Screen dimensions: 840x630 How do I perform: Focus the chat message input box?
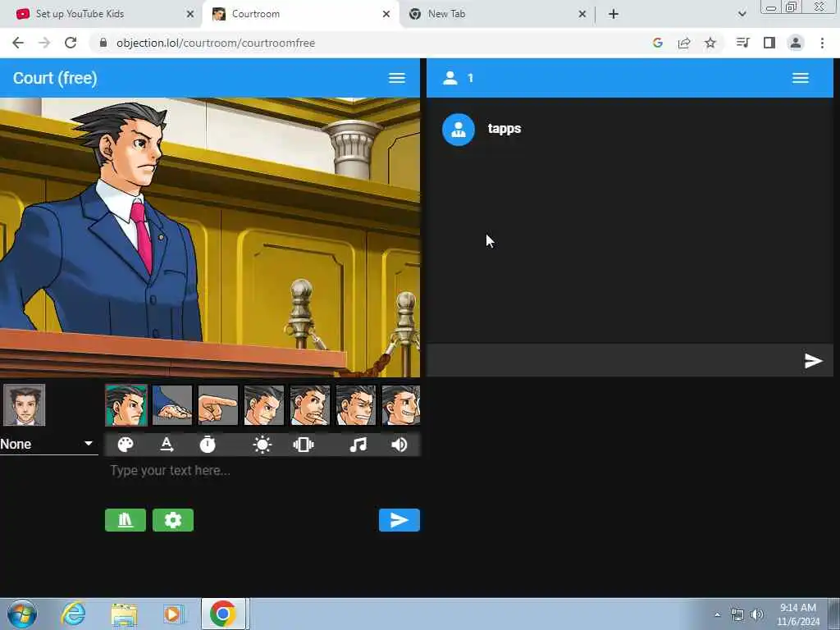click(x=614, y=361)
